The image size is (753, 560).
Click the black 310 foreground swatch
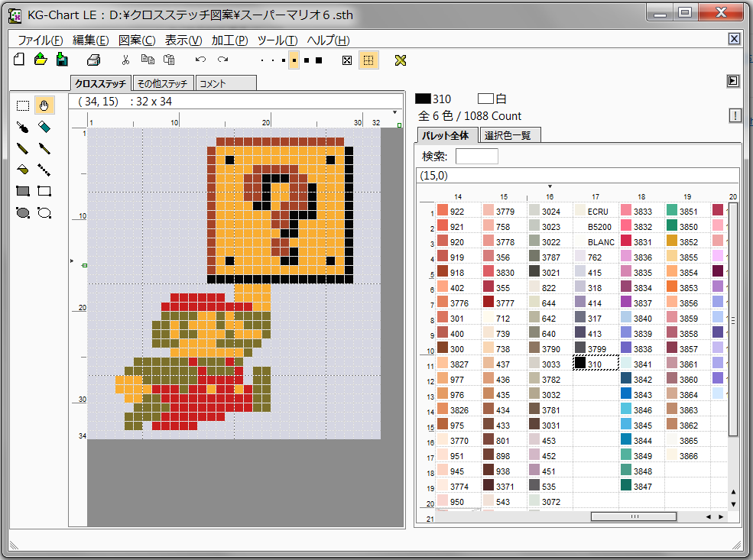(423, 99)
